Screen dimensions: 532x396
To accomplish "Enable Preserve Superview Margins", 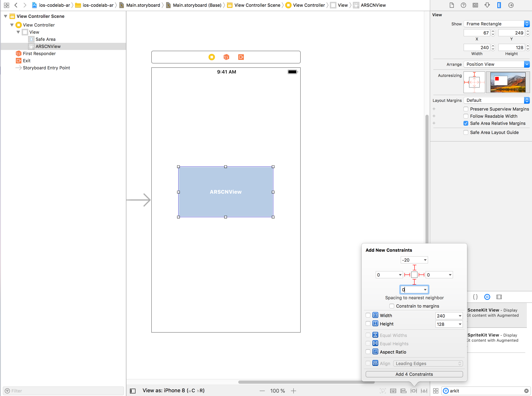I will pos(466,109).
